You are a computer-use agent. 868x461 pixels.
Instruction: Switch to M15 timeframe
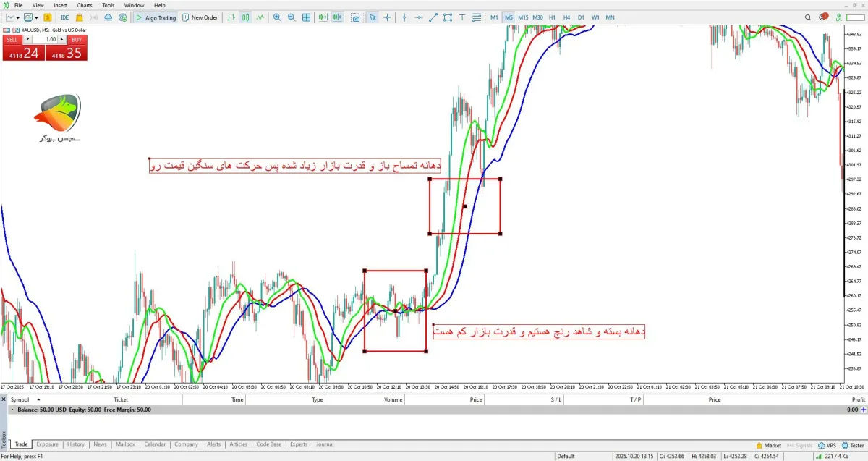pos(523,17)
